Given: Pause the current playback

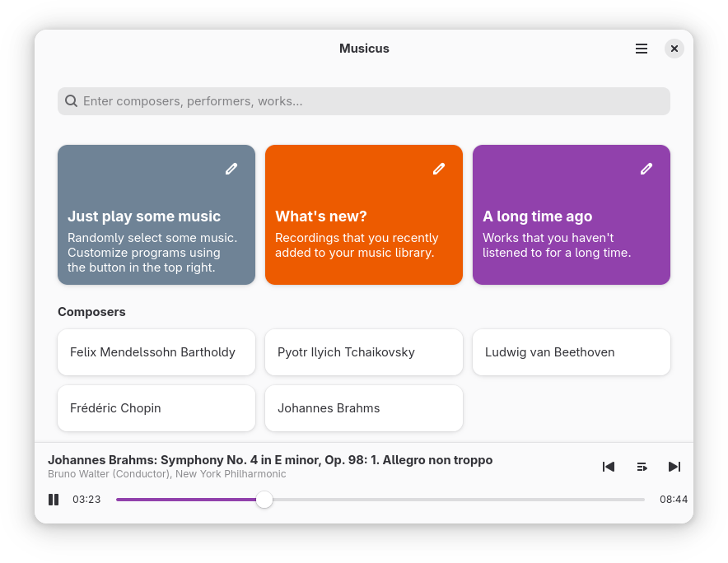Looking at the screenshot, I should [x=54, y=500].
